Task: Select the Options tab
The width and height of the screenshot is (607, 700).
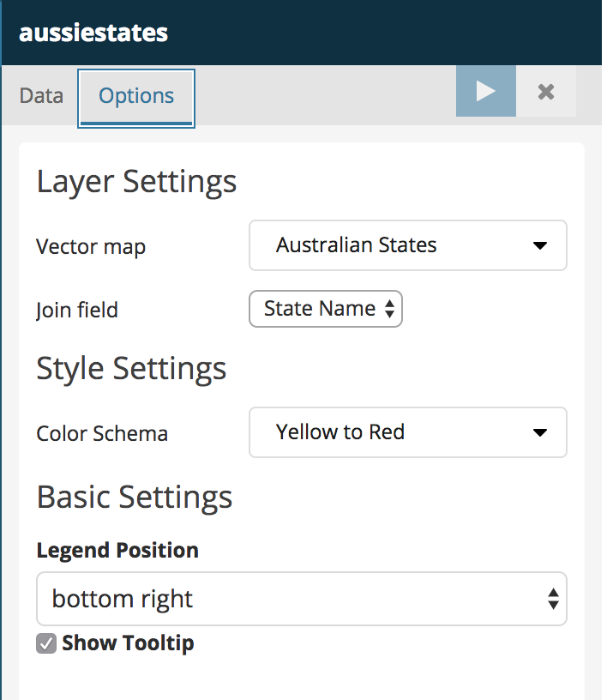Action: pos(136,96)
